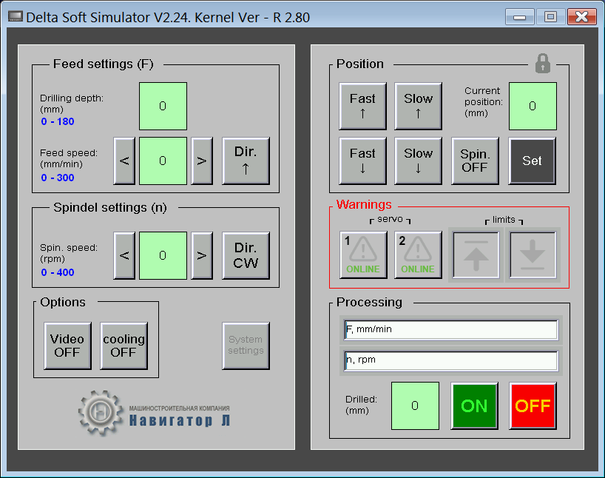Increase spindle speed with right arrow

201,256
